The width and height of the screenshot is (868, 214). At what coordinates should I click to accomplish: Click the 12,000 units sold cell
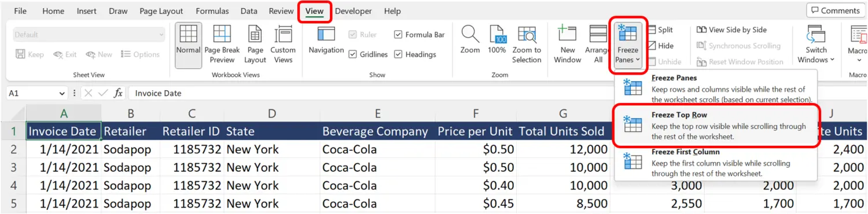click(563, 149)
